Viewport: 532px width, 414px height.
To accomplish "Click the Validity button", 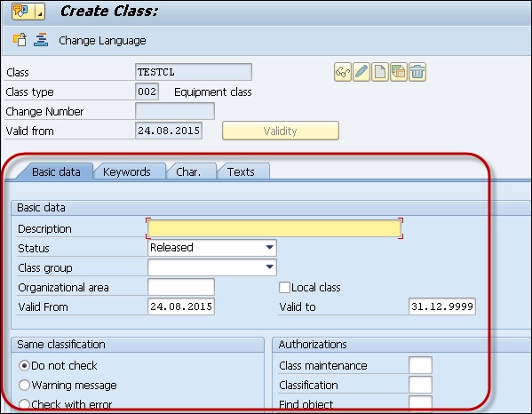I will [x=281, y=131].
